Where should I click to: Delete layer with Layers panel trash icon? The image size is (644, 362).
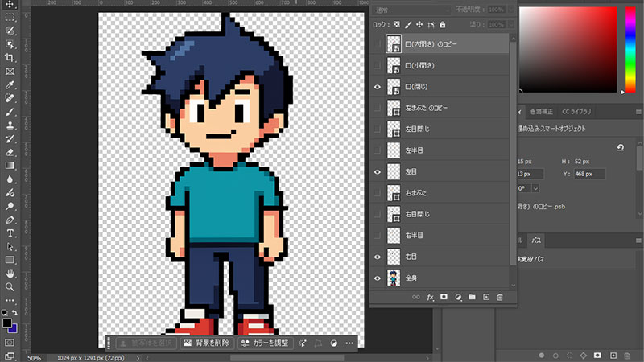click(x=500, y=297)
